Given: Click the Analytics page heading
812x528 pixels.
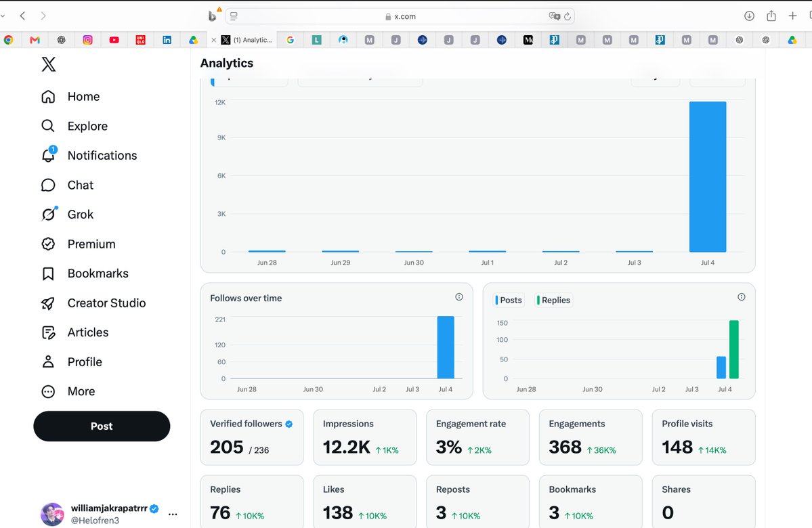Looking at the screenshot, I should 227,63.
